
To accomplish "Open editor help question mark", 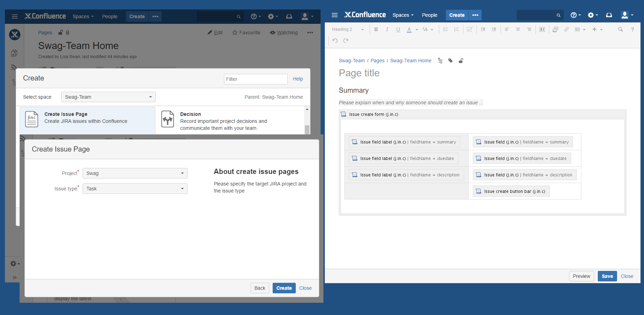I will pyautogui.click(x=632, y=29).
